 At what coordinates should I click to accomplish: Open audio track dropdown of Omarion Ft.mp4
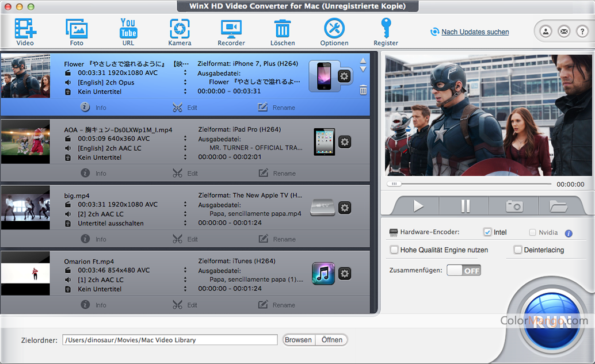point(185,280)
